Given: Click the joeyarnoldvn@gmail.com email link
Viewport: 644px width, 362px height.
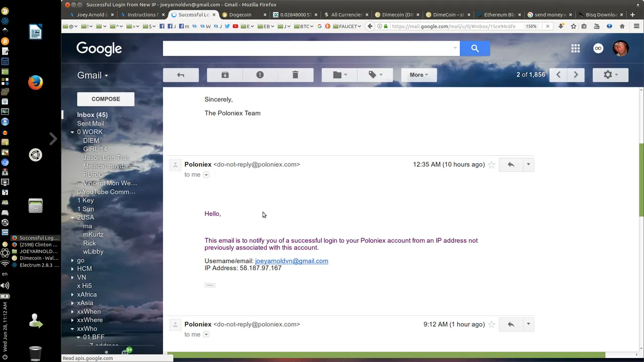Looking at the screenshot, I should click(x=291, y=261).
